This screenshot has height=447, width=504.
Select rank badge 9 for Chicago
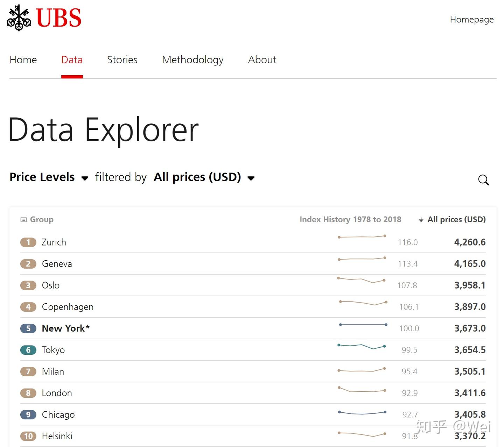click(x=28, y=414)
